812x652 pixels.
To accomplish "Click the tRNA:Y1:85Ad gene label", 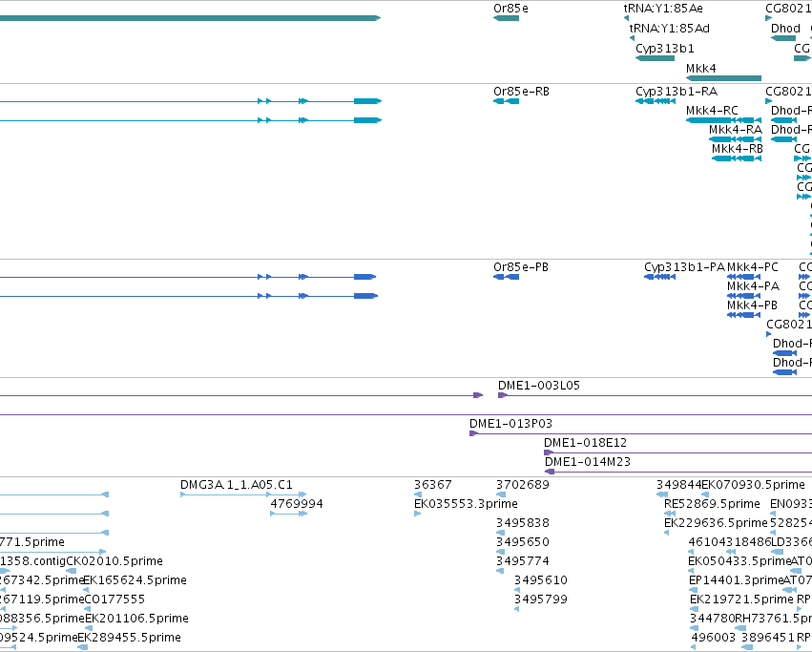I will click(x=669, y=29).
